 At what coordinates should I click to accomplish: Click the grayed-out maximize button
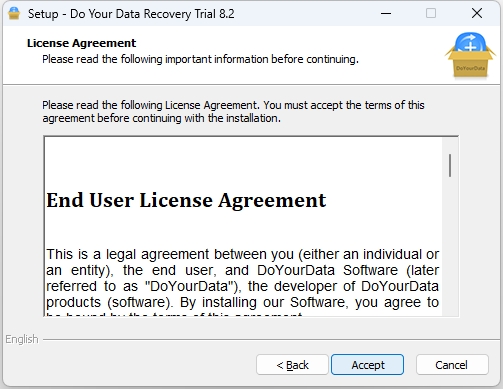[431, 13]
